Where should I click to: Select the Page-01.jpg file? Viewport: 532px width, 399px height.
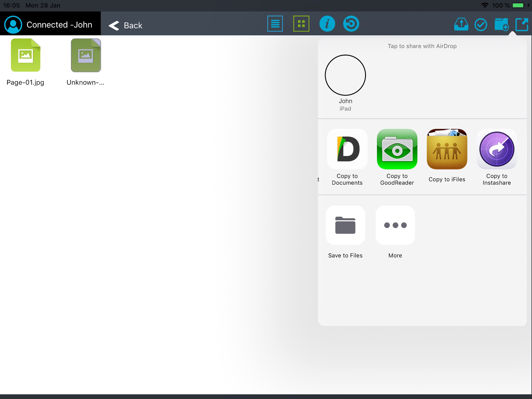click(26, 55)
